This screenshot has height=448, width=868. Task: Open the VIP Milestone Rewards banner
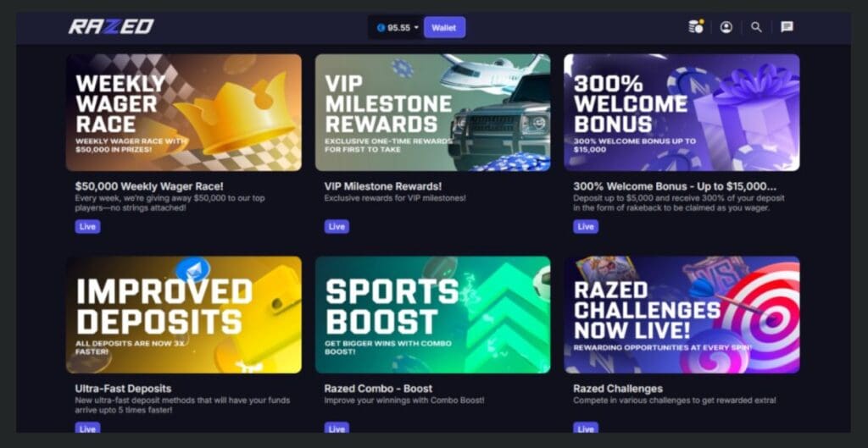pos(433,113)
